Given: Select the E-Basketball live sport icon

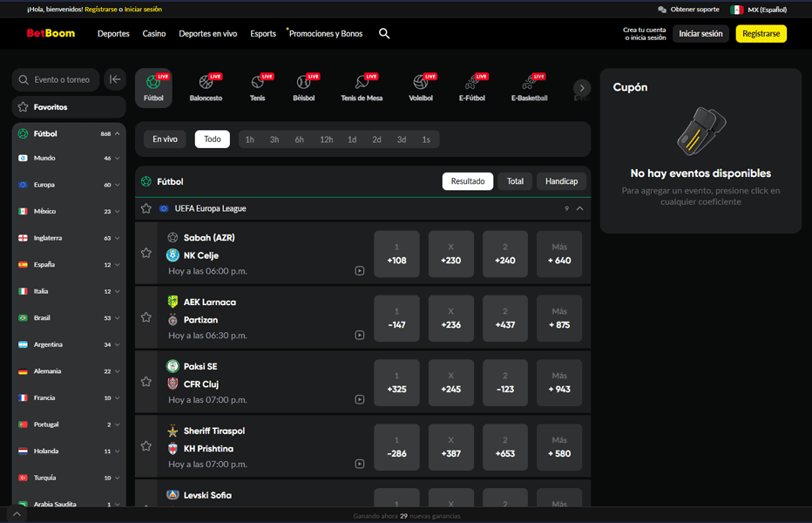Looking at the screenshot, I should [x=529, y=88].
